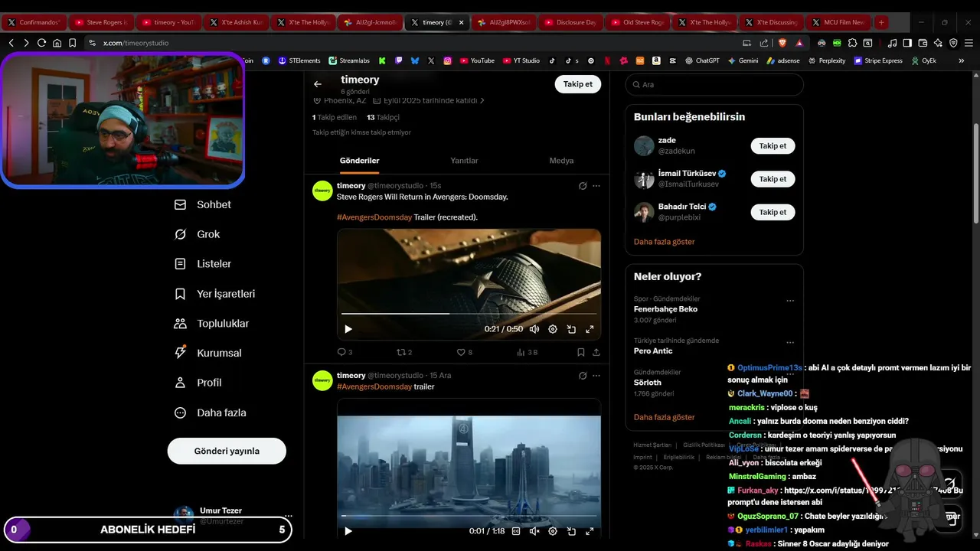Open the Pero Antic trend
Viewport: 980px width, 551px height.
[653, 350]
